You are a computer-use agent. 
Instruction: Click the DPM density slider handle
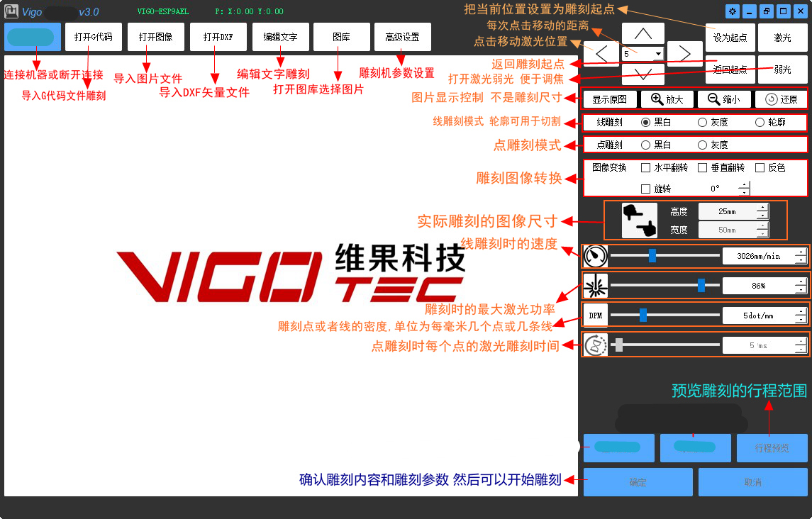[643, 315]
